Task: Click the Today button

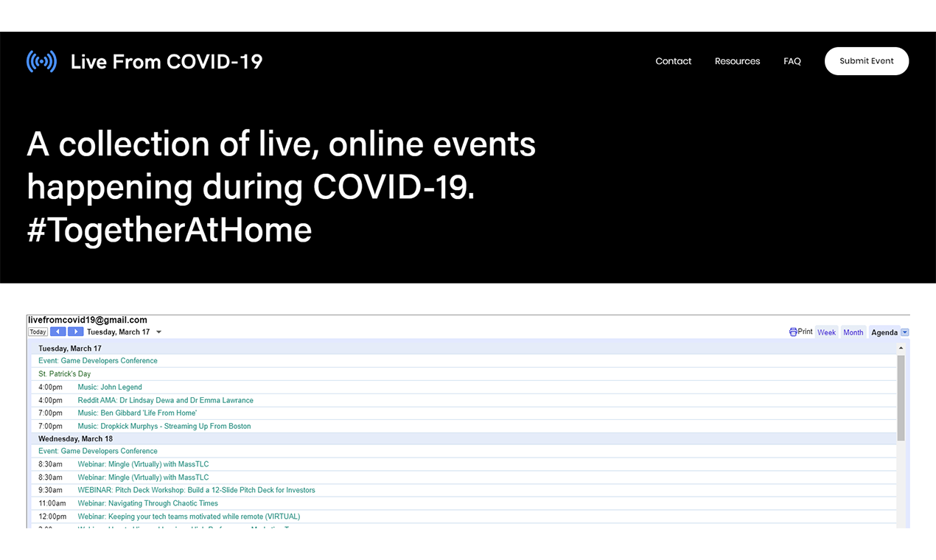Action: tap(37, 332)
